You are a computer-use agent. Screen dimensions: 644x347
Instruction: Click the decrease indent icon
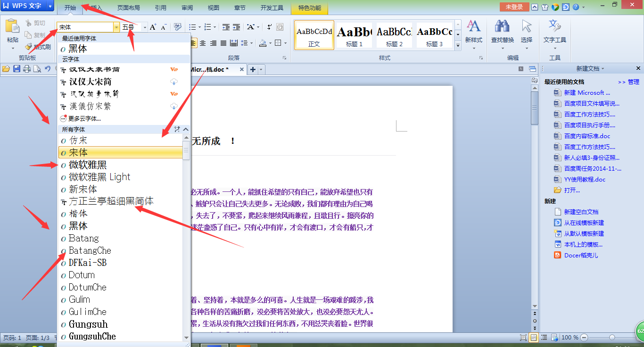(226, 27)
